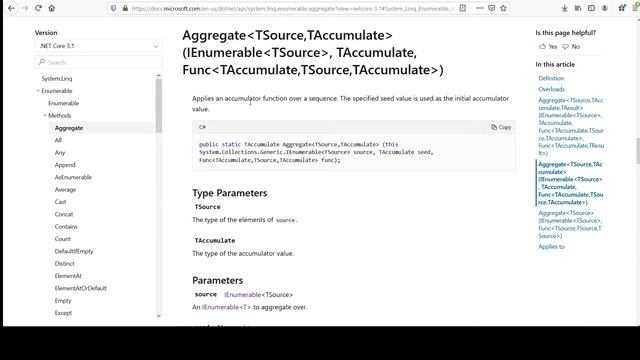Open System.Linq in the tree

click(x=57, y=78)
